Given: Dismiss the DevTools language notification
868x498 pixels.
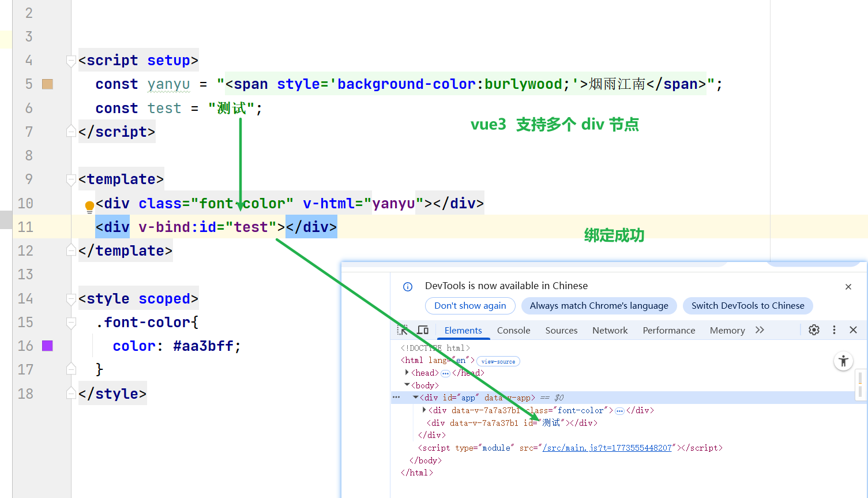Looking at the screenshot, I should [848, 287].
